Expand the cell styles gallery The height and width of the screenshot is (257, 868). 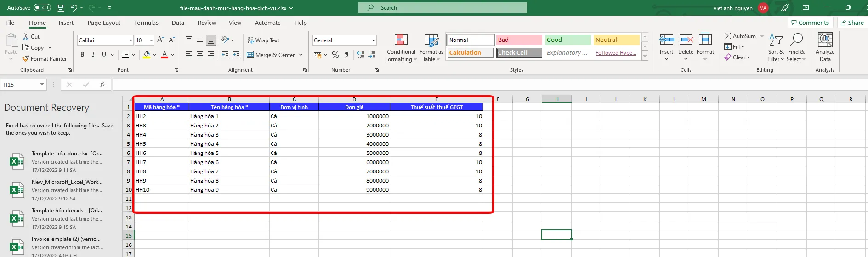pyautogui.click(x=645, y=56)
